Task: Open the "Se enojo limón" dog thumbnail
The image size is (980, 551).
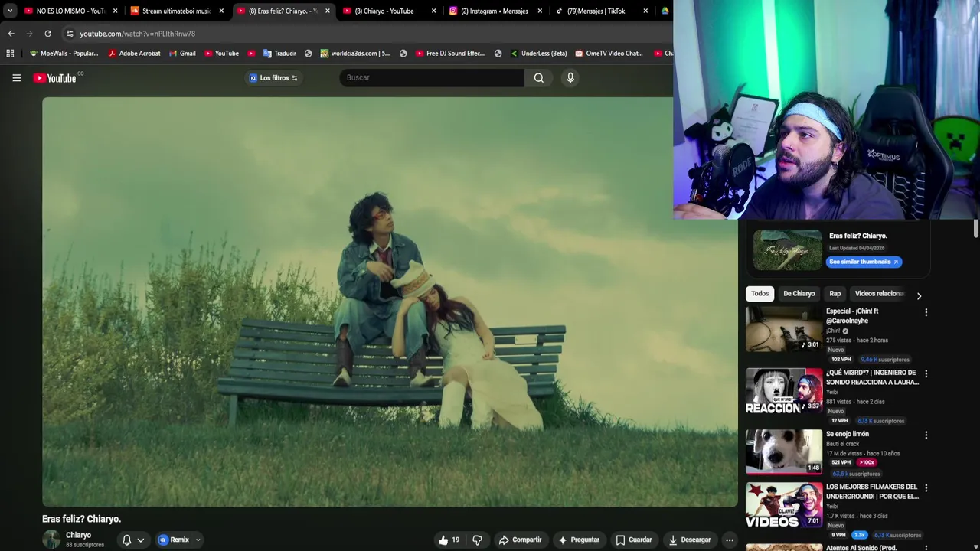Action: (x=784, y=452)
